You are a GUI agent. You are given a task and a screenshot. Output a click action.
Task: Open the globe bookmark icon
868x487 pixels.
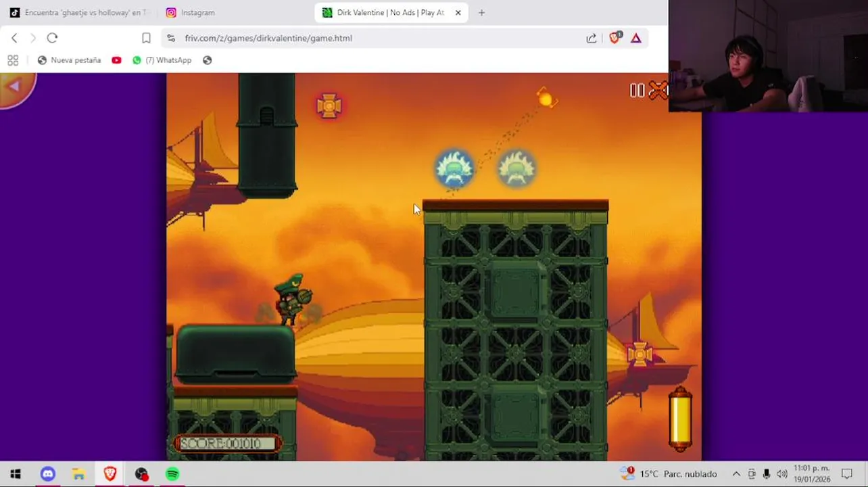click(207, 60)
